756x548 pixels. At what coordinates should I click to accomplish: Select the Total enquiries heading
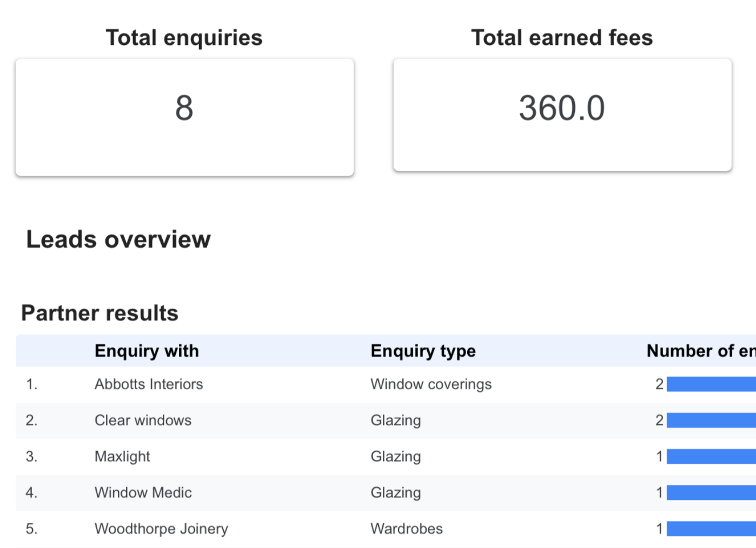point(184,38)
